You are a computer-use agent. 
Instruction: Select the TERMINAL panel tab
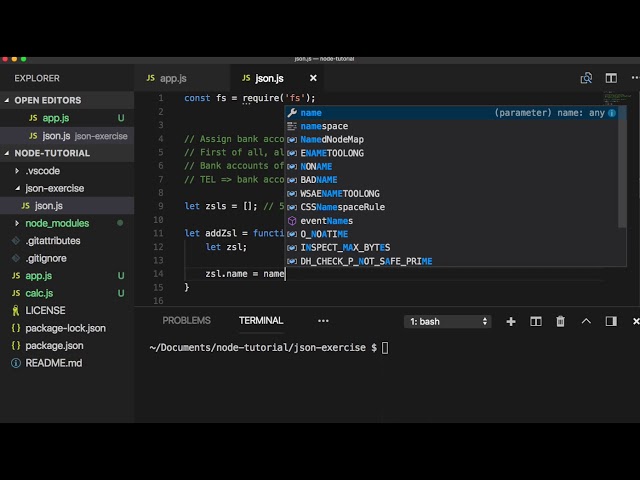pyautogui.click(x=261, y=320)
